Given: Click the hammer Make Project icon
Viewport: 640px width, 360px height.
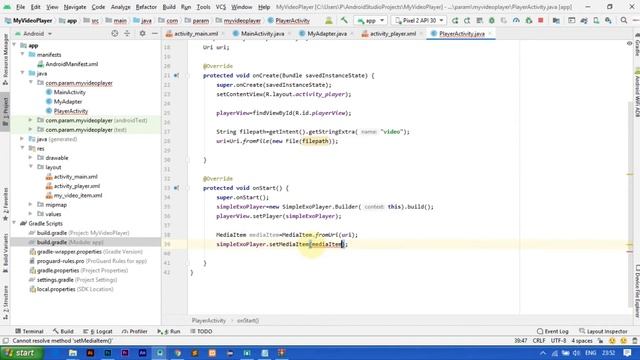Looking at the screenshot, I should pos(344,20).
